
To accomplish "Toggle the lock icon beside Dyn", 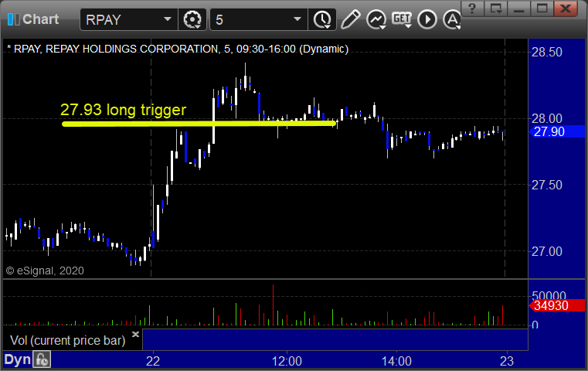I will pyautogui.click(x=42, y=359).
